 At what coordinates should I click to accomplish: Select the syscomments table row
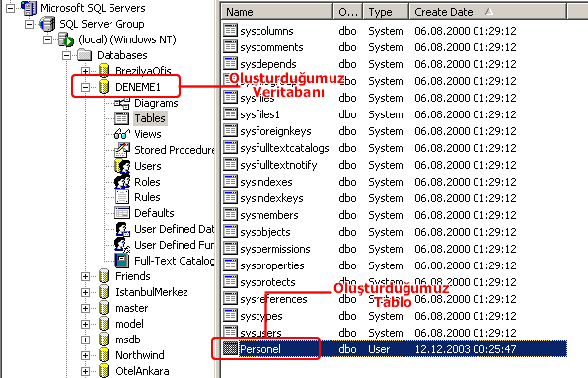click(x=394, y=47)
